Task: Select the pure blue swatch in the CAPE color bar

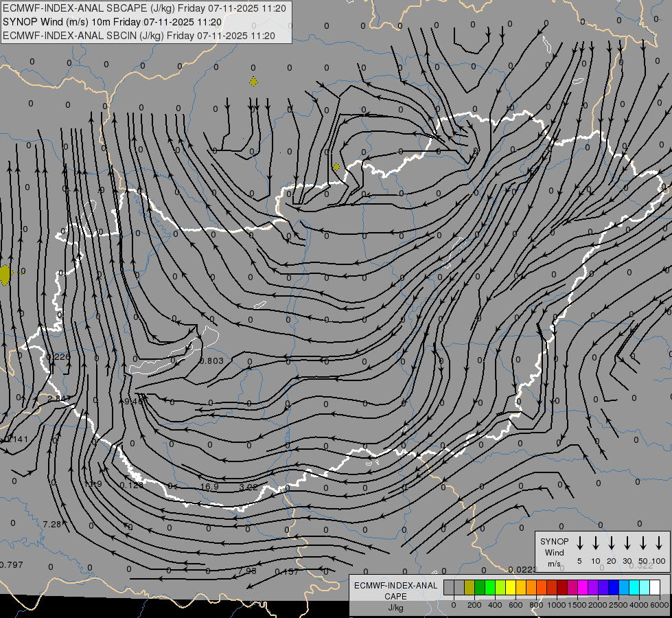Action: tap(614, 587)
